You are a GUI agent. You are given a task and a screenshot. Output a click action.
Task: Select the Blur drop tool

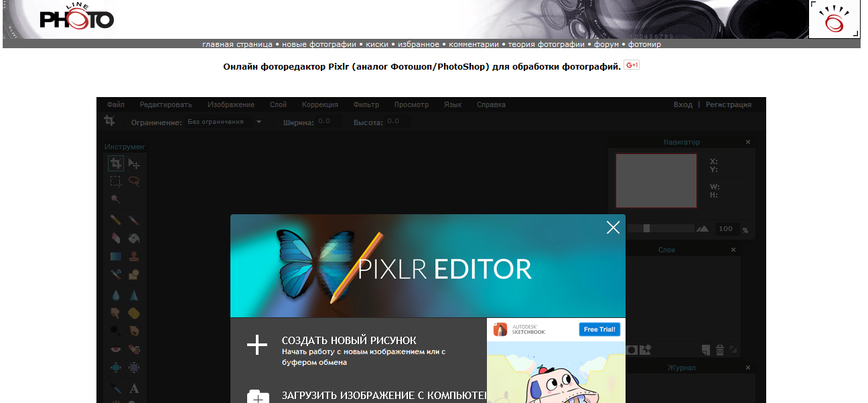click(x=116, y=295)
